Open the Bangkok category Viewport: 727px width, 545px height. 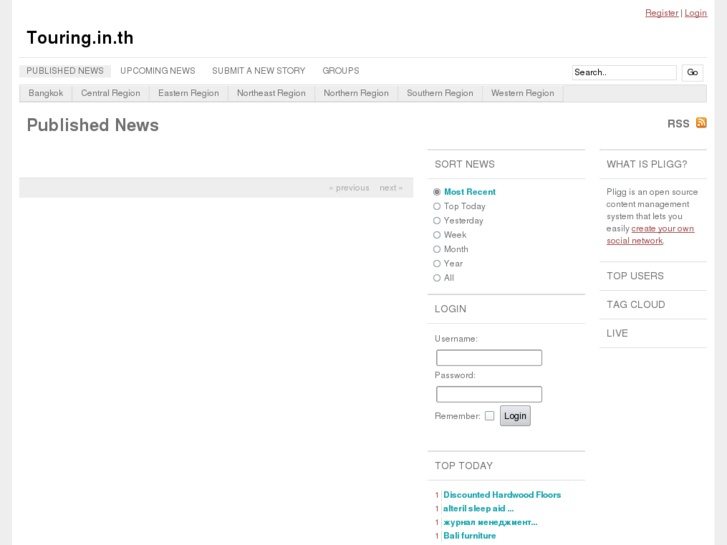[45, 93]
